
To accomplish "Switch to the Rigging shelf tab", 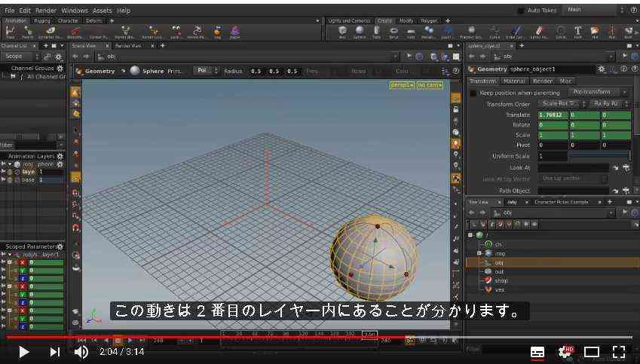I will (x=42, y=21).
